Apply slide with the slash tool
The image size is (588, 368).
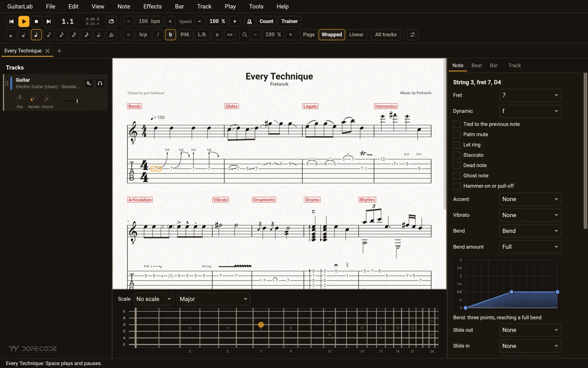click(x=158, y=35)
